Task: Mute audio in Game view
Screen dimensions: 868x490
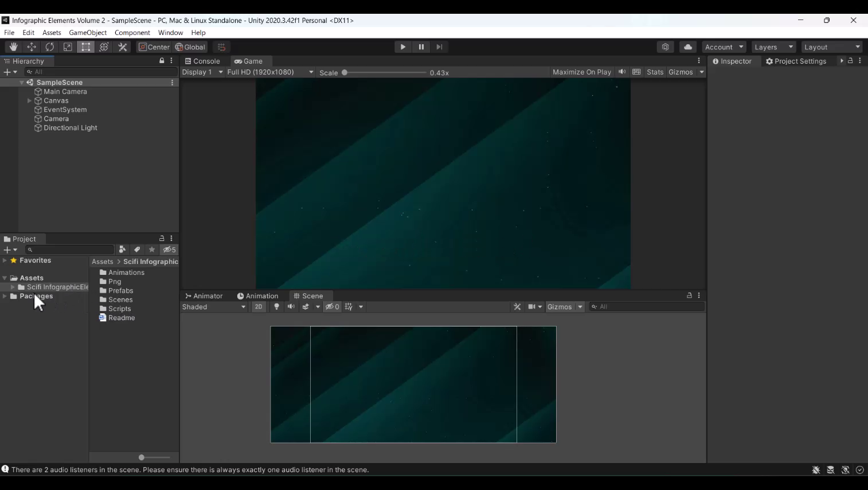Action: (622, 72)
